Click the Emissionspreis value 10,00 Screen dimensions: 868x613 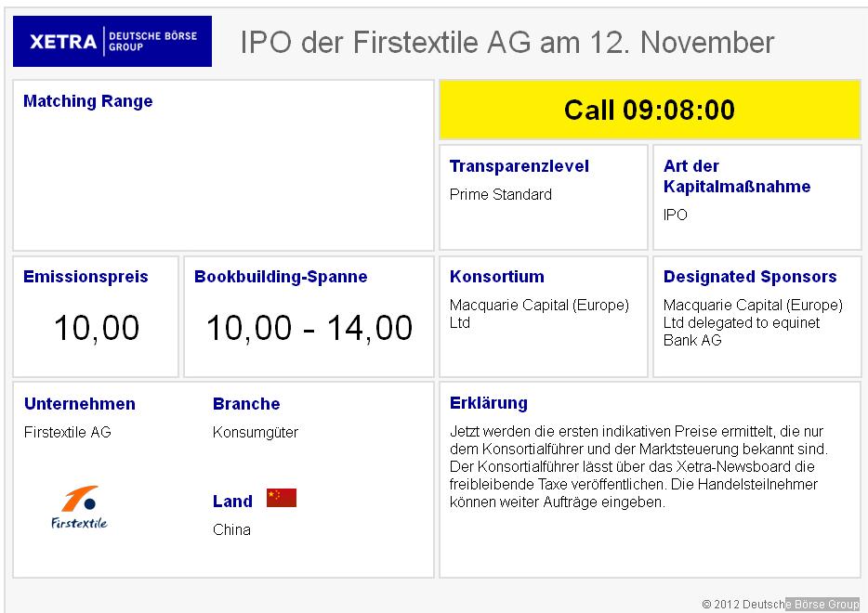point(97,328)
